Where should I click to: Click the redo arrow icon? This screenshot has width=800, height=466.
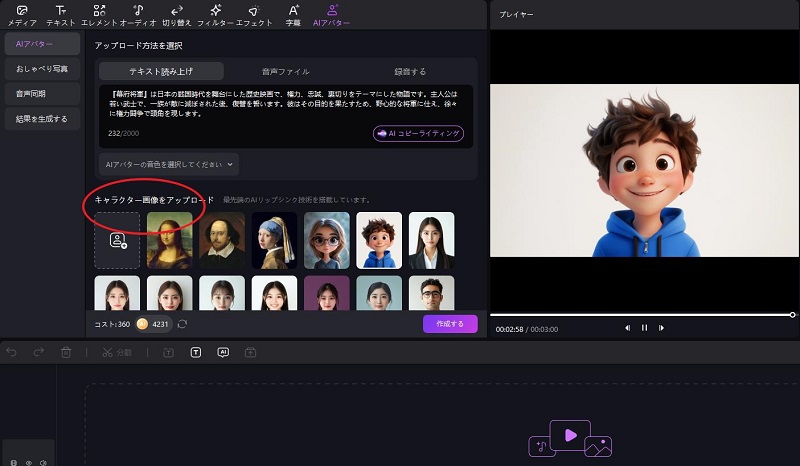tap(38, 352)
